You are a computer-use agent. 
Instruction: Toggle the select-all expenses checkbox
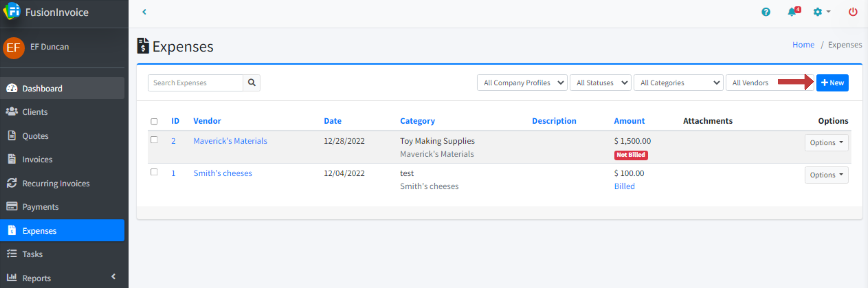pos(154,122)
